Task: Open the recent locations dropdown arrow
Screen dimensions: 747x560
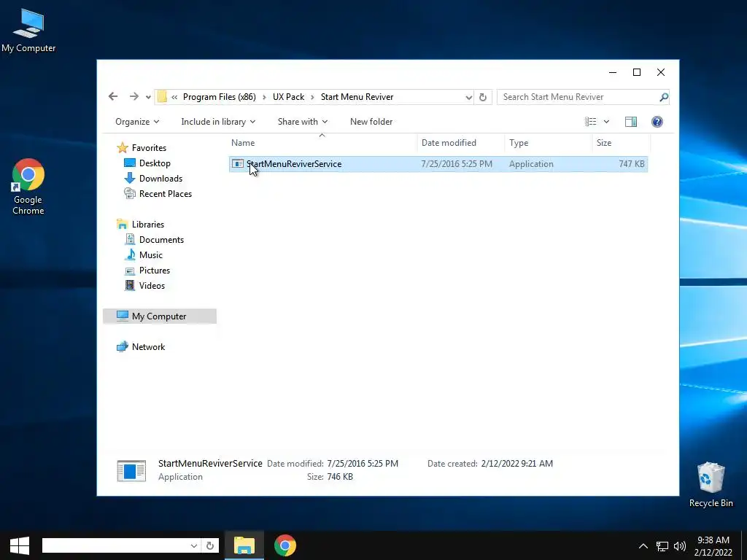Action: point(148,97)
